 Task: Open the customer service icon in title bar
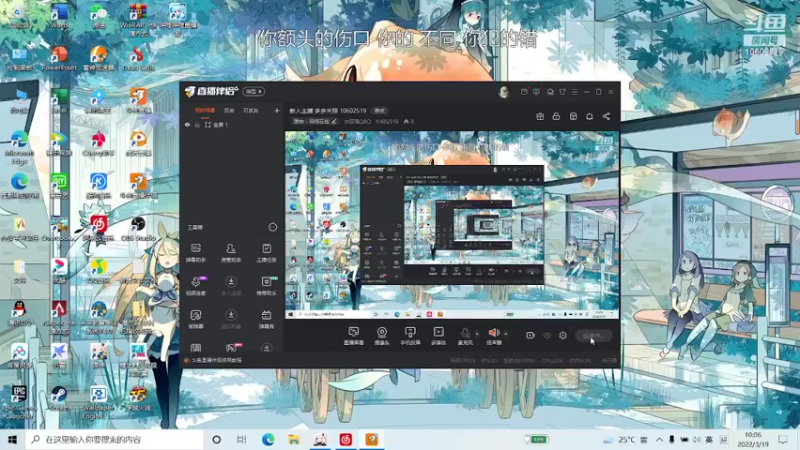550,92
